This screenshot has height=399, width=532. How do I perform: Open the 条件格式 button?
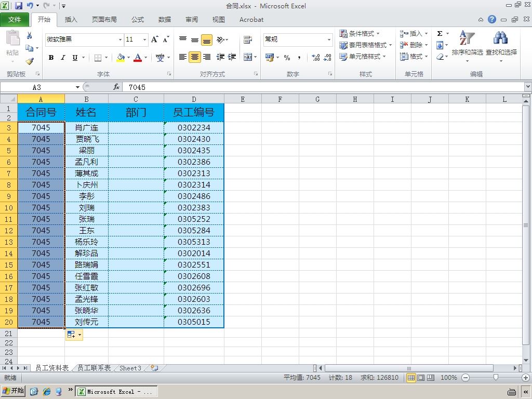[360, 33]
